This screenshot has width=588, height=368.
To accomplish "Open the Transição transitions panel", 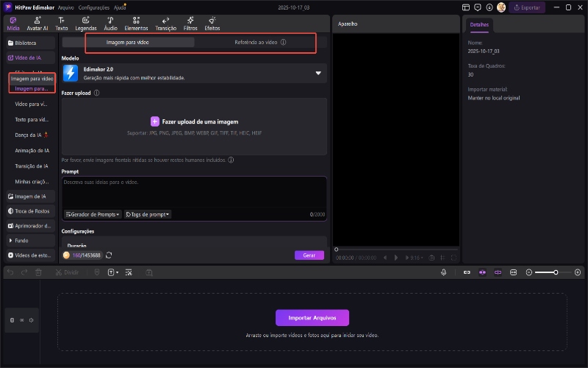I will 166,24.
